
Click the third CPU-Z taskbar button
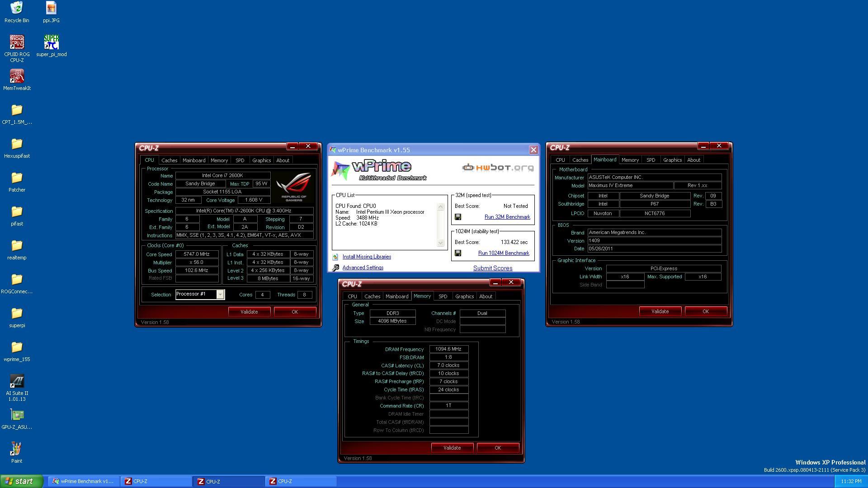[x=301, y=481]
